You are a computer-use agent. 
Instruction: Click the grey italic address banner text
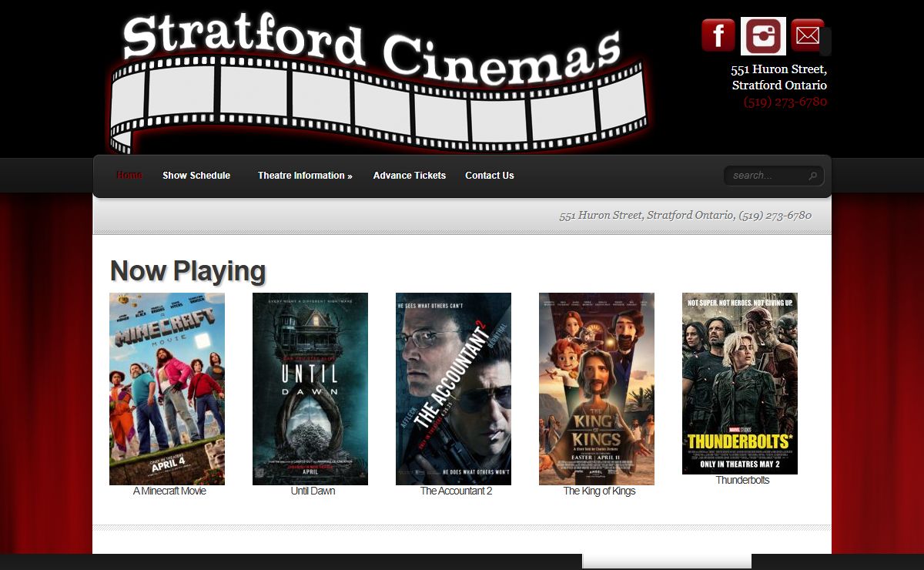click(x=685, y=216)
